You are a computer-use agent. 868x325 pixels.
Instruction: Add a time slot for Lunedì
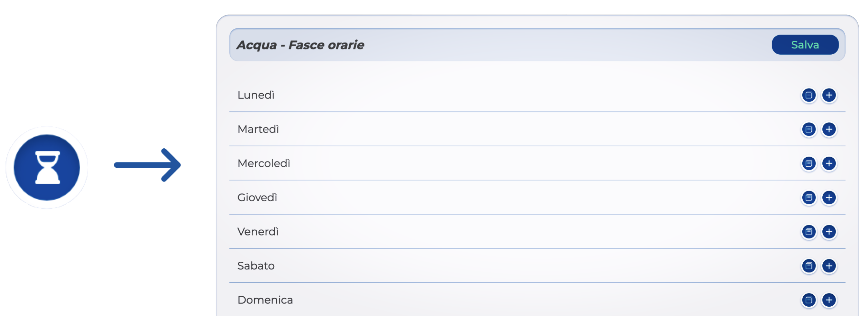(x=829, y=95)
